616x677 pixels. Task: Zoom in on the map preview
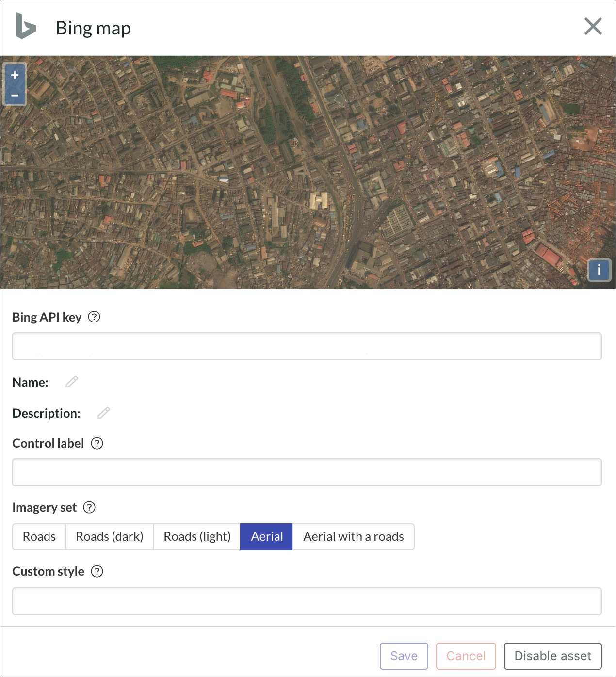point(15,75)
